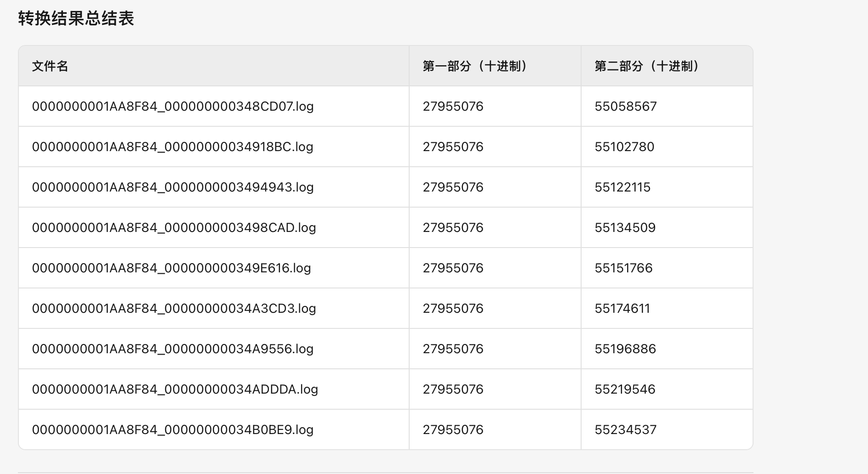Click the filename ending in 3494943.log

click(173, 187)
